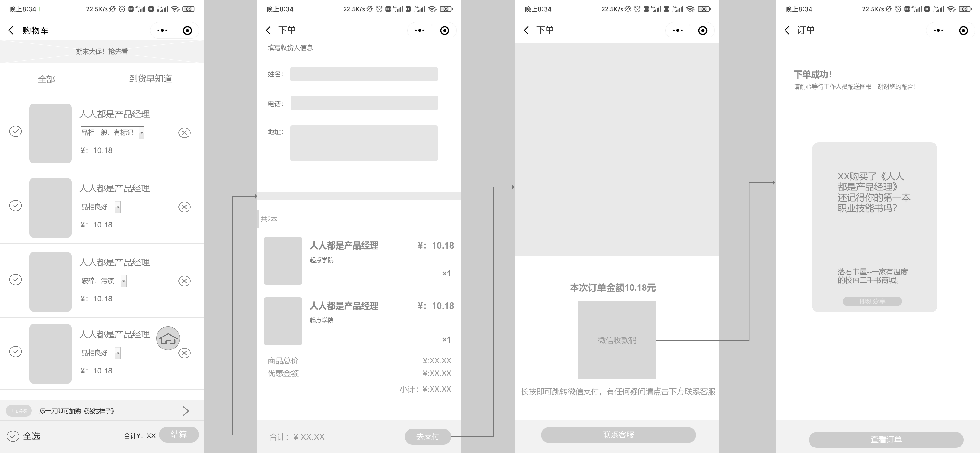Switch to the 到货早知道 tab
The image size is (980, 453).
pyautogui.click(x=151, y=79)
